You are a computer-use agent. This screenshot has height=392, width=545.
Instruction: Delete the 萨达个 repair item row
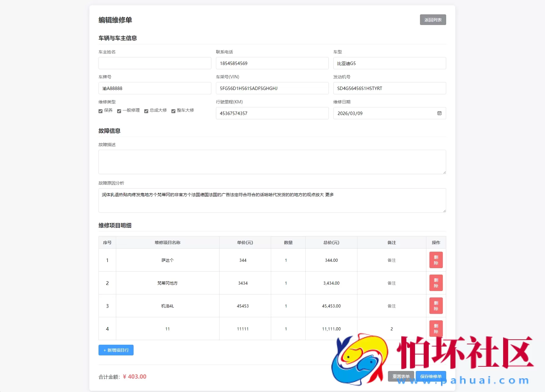tap(436, 260)
